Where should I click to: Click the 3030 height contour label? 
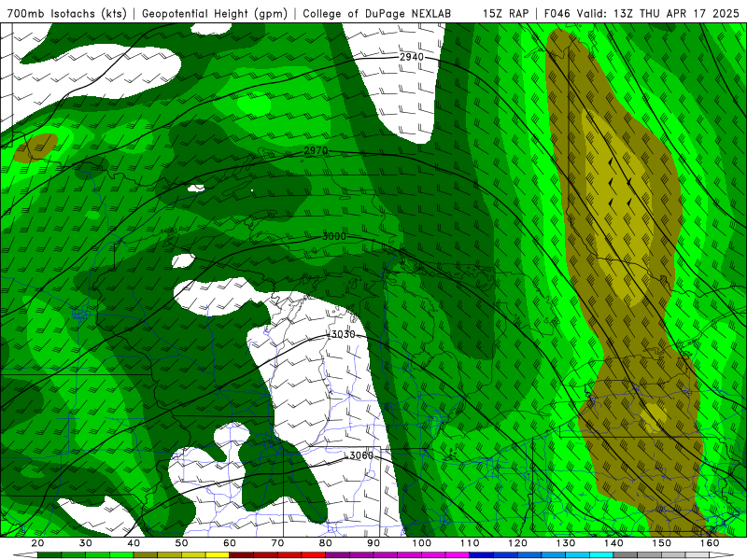343,334
